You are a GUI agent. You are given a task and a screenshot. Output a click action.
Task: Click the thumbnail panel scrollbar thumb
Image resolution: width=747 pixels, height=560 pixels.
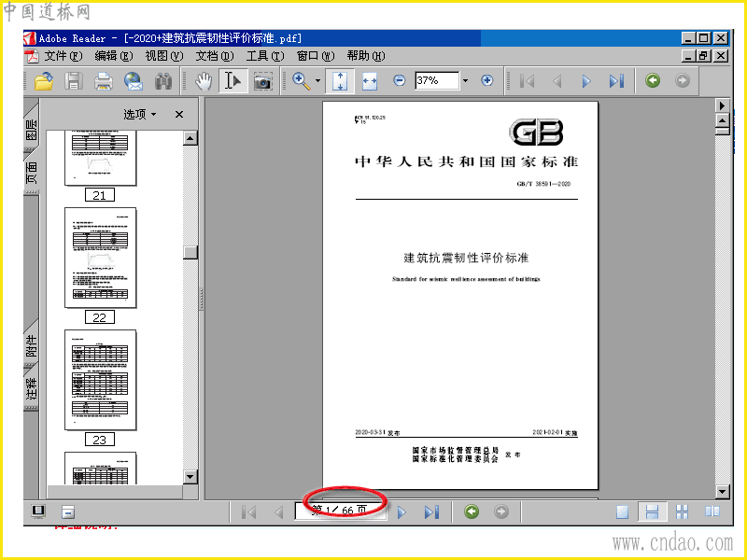pos(190,252)
